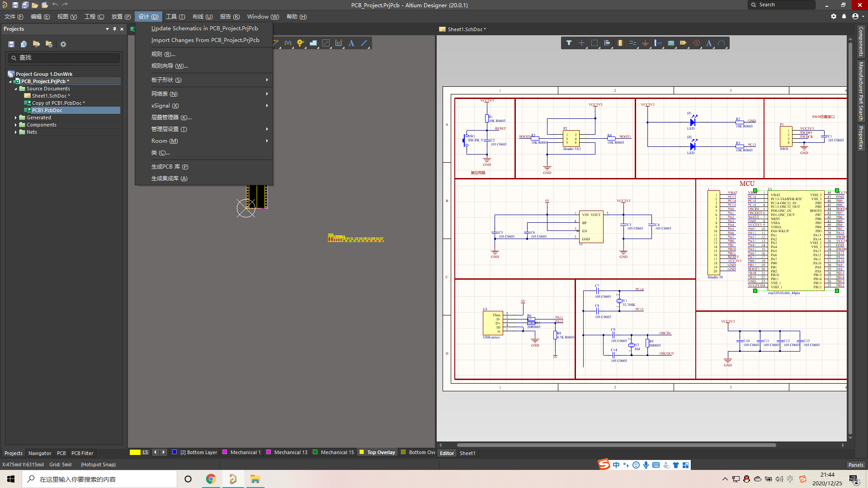Viewport: 868px width, 488px height.
Task: Click the Place Wire tool icon
Action: [633, 43]
